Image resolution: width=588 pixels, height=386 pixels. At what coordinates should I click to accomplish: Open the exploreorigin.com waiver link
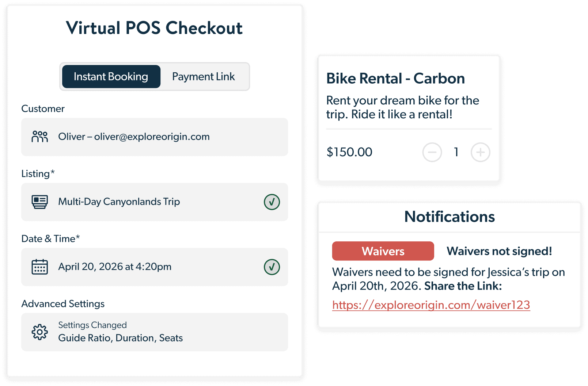click(431, 305)
